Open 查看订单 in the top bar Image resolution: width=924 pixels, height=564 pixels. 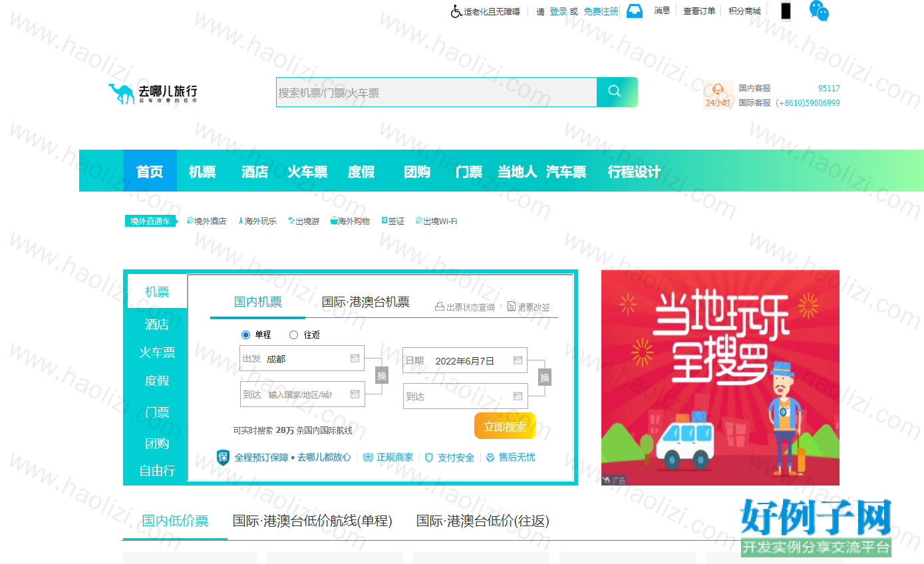(700, 11)
